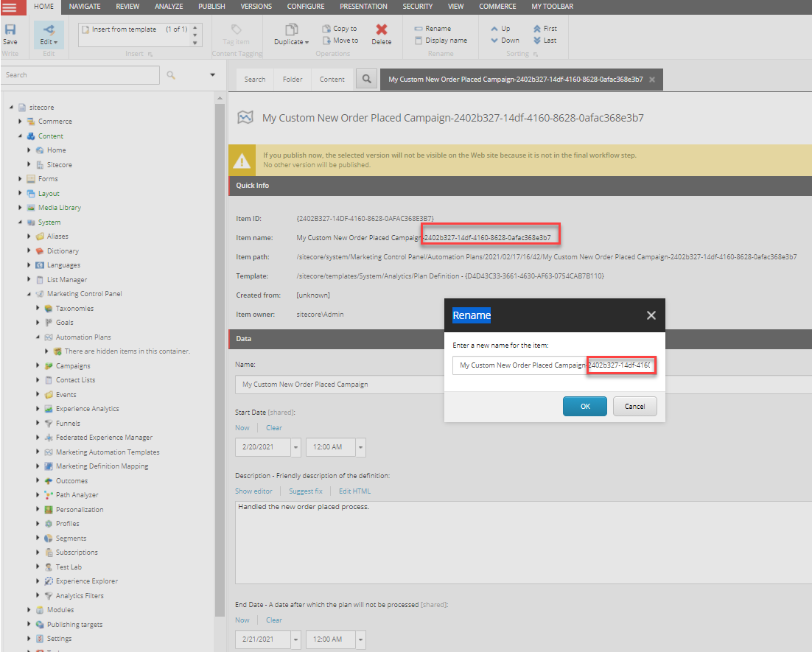Click Now link under Start Date
The image size is (812, 652).
pyautogui.click(x=242, y=428)
